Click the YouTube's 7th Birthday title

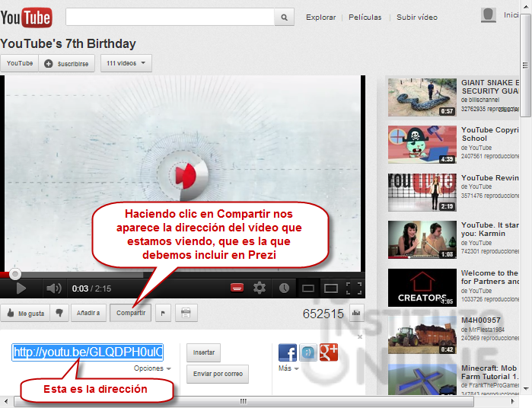pyautogui.click(x=68, y=44)
